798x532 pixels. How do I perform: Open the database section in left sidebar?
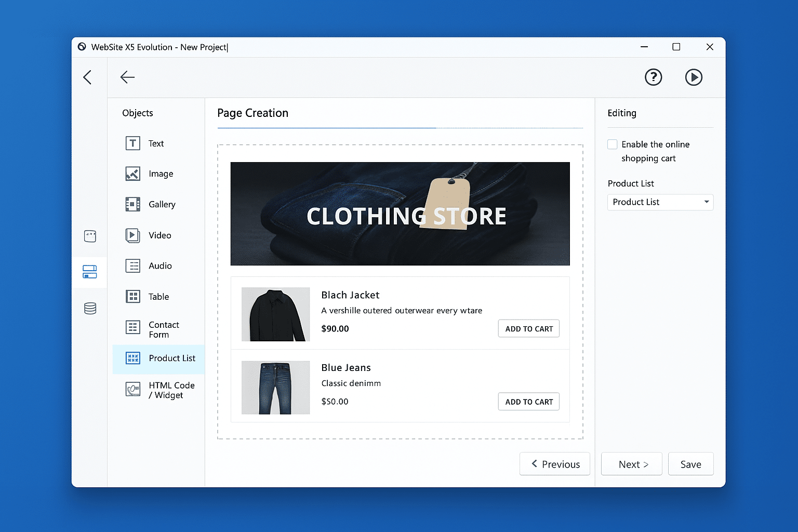89,308
